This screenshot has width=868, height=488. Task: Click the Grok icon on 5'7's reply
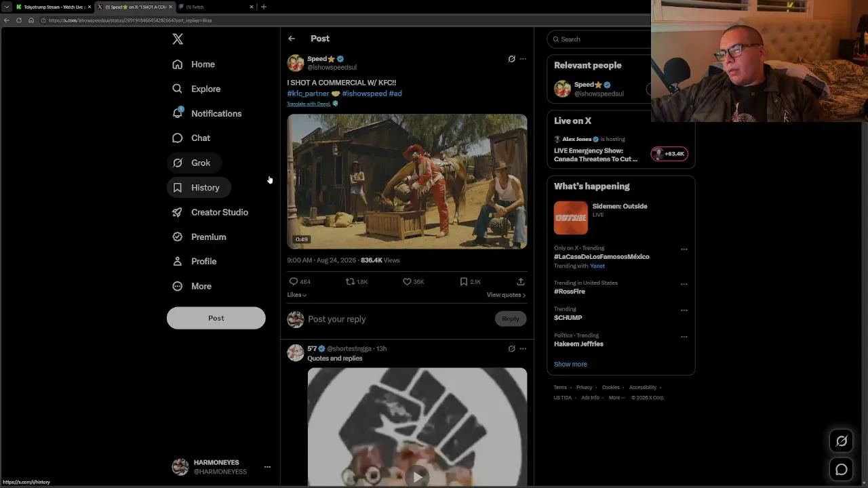click(x=512, y=348)
